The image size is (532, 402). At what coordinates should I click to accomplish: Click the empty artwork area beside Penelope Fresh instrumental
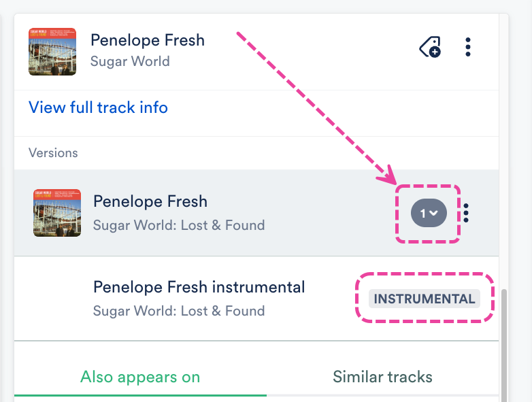point(57,299)
